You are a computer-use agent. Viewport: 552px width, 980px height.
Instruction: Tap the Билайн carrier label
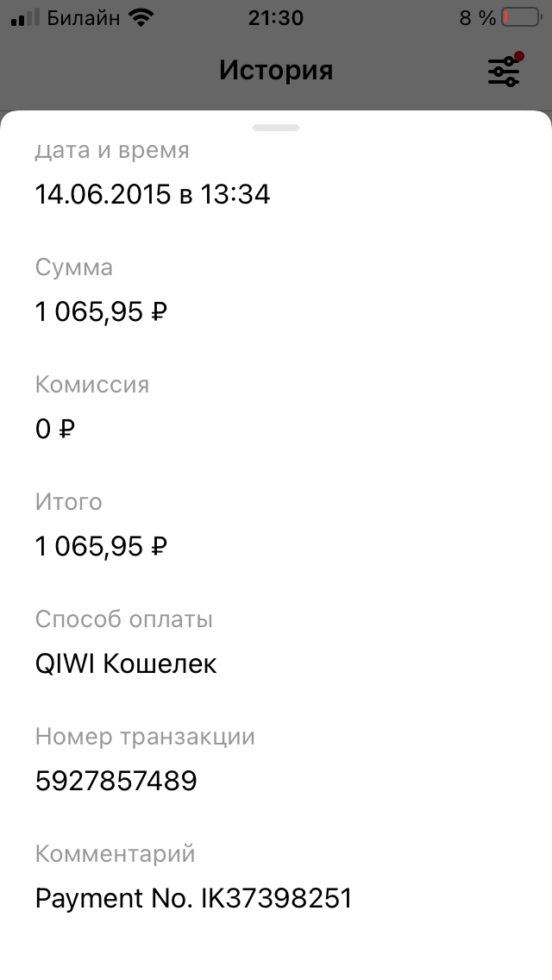83,17
